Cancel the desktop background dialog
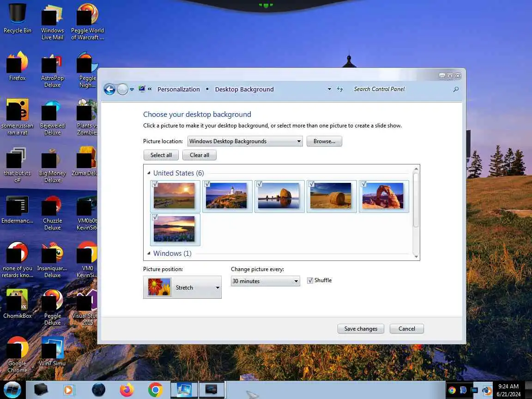The width and height of the screenshot is (532, 399). click(x=406, y=328)
